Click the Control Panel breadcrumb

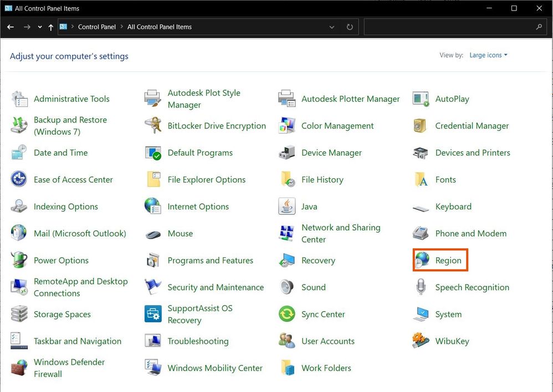tap(96, 27)
